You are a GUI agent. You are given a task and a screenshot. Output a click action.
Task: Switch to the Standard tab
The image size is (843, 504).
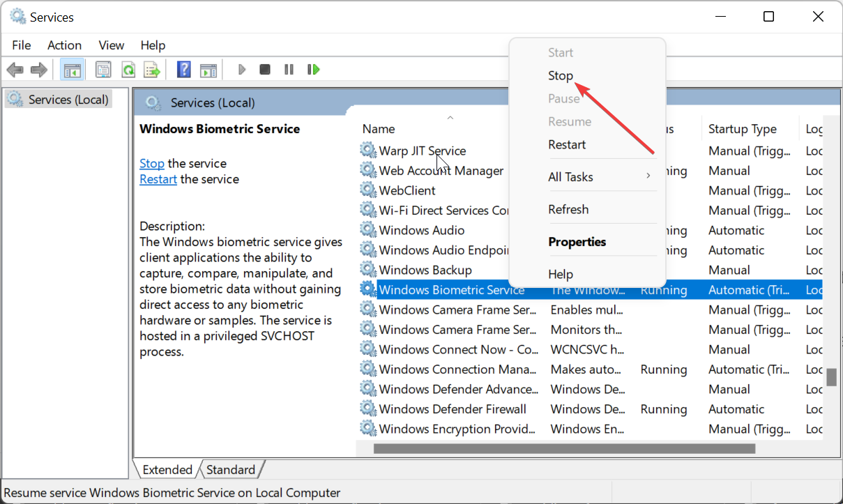(x=231, y=469)
